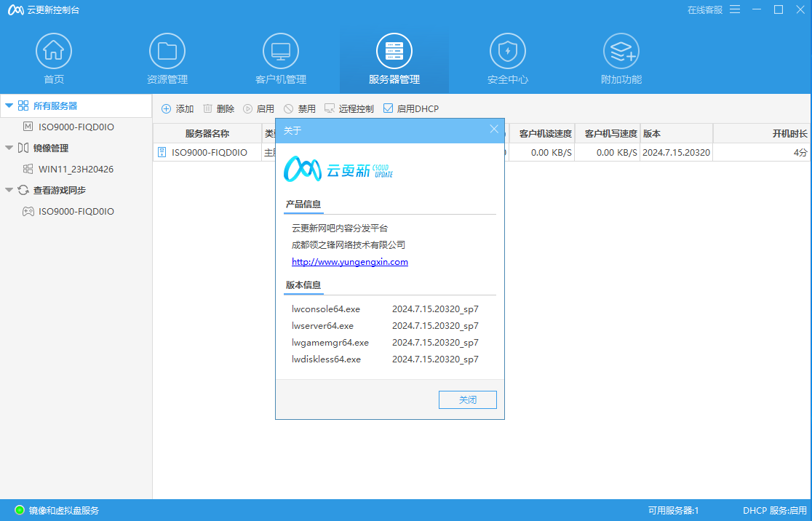Click the 启用 enable toolbar button

tap(259, 108)
